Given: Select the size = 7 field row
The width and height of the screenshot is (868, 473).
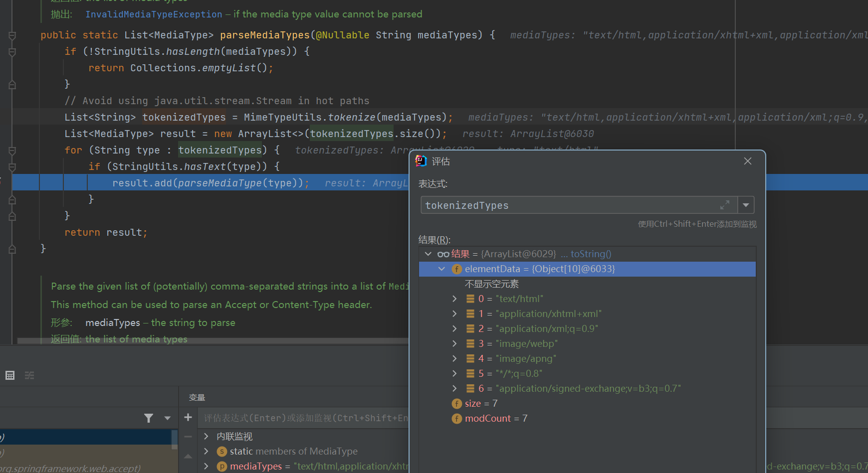Looking at the screenshot, I should click(587, 403).
